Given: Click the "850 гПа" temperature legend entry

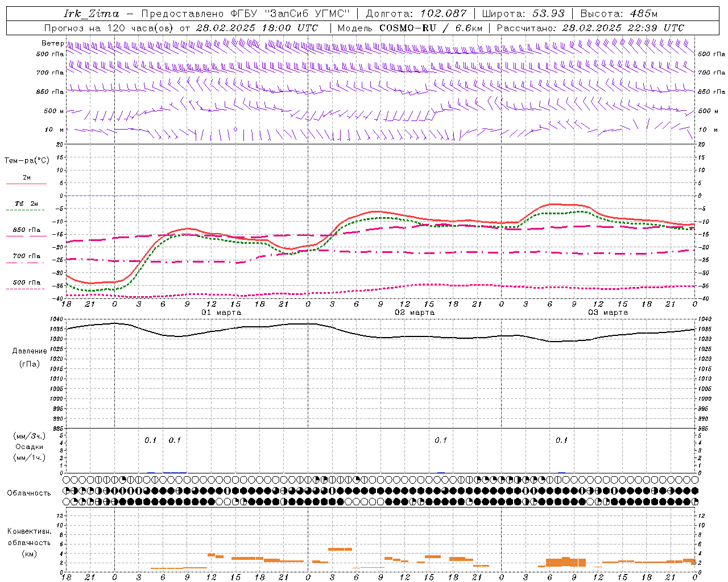Looking at the screenshot, I should 27,230.
